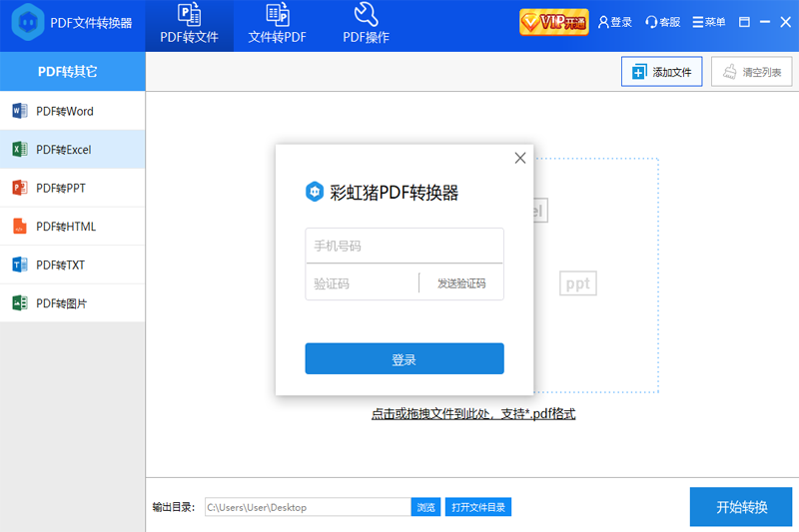Select PDF转图片 in sidebar

pos(72,303)
